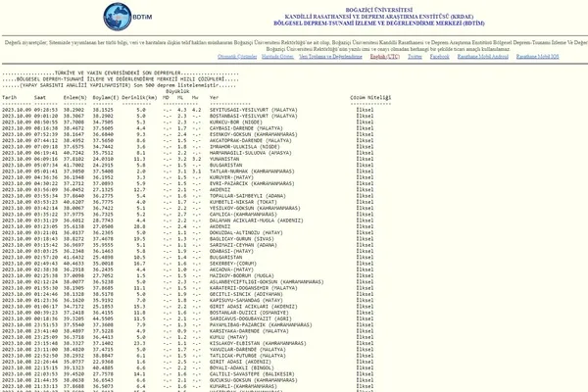This screenshot has width=588, height=392.
Task: Click the YUNANISTAN location entry
Action: coord(224,159)
